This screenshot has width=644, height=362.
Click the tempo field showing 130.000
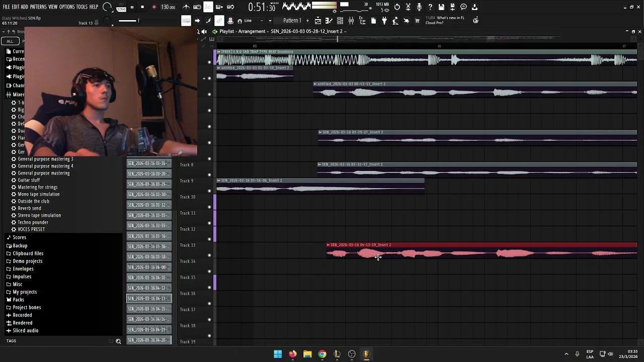click(168, 7)
